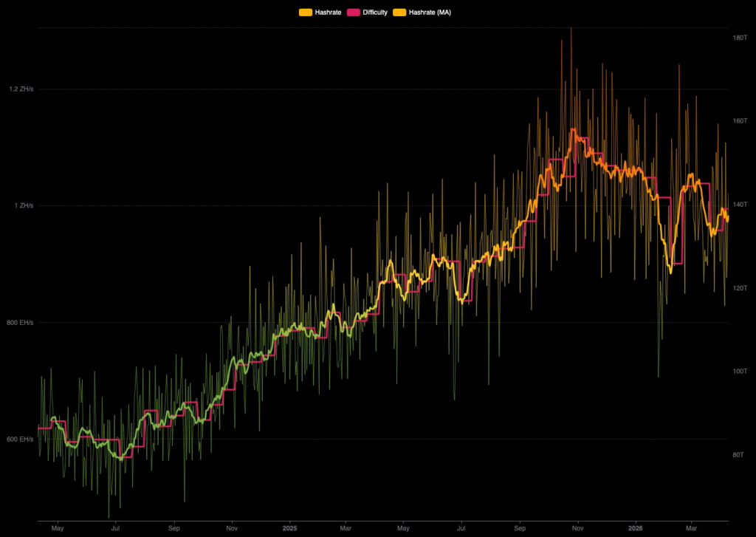756x537 pixels.
Task: Click the tallest hashrate spike near 180T
Action: pos(571,30)
